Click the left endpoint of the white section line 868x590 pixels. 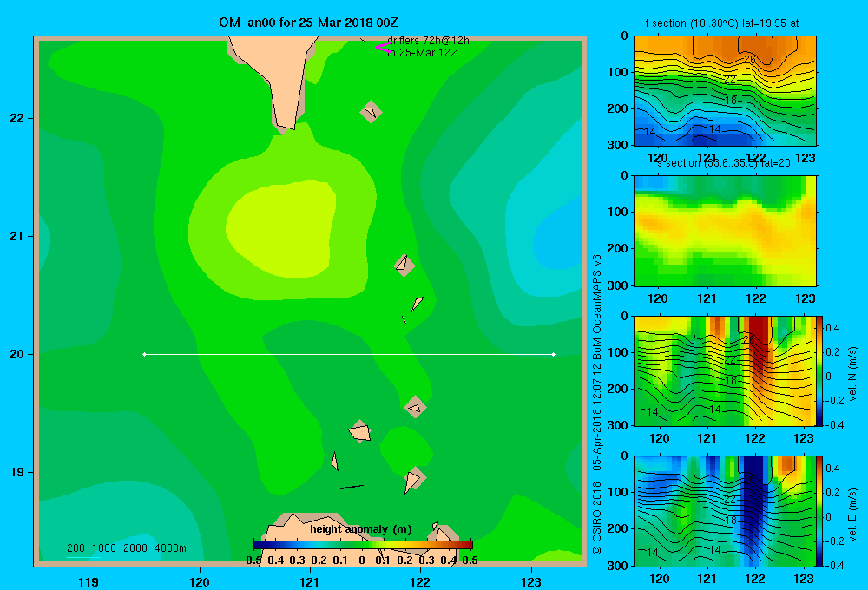coord(144,354)
